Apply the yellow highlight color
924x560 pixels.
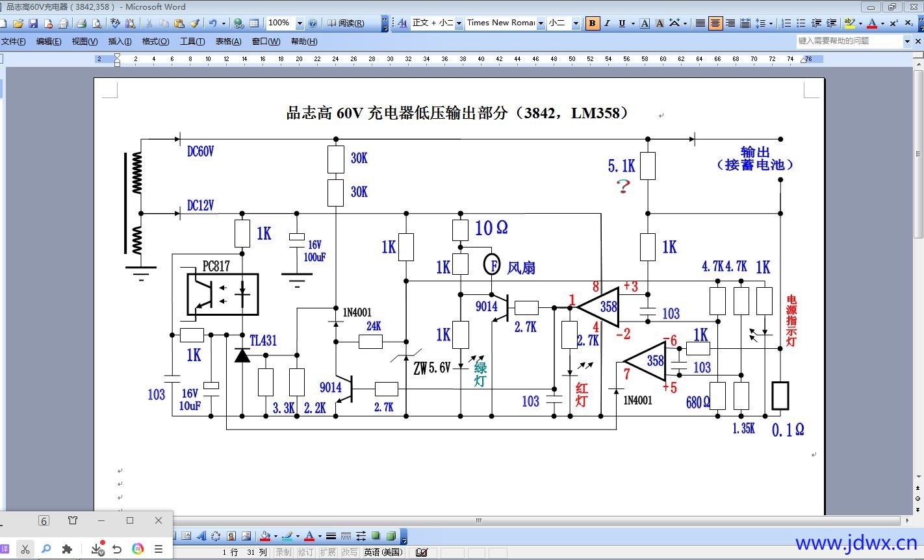849,23
